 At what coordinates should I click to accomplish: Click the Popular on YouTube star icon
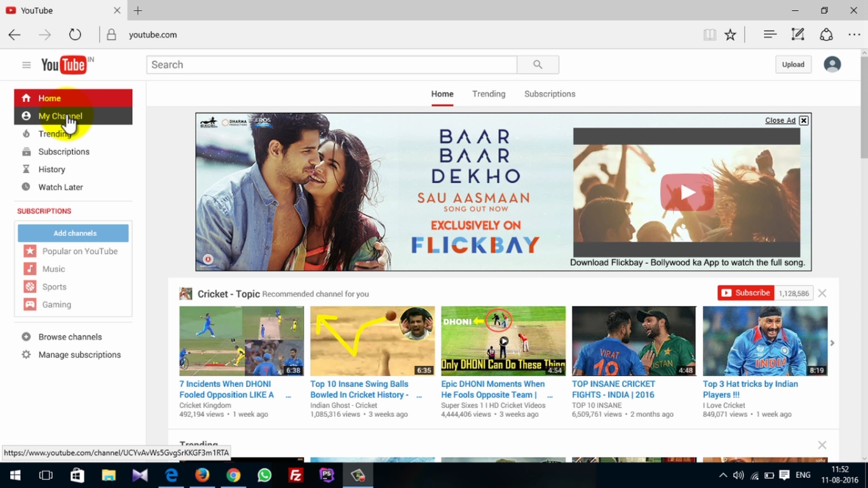tap(30, 251)
